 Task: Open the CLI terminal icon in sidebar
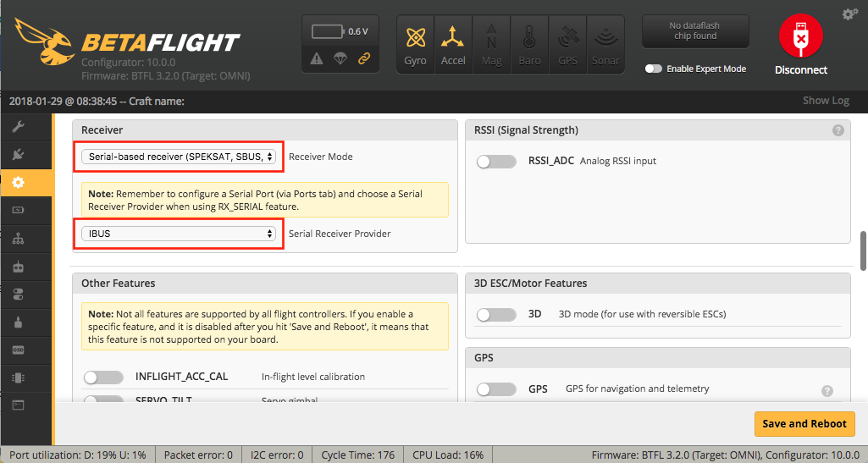coord(19,405)
